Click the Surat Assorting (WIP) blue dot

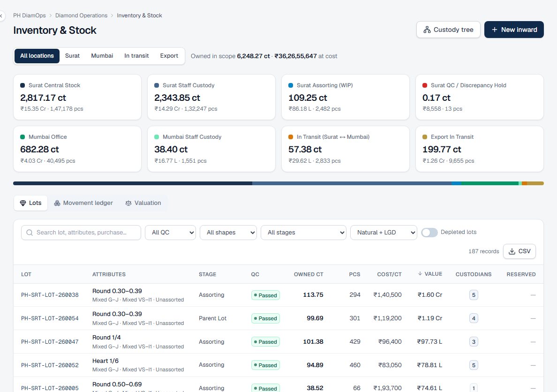click(291, 85)
